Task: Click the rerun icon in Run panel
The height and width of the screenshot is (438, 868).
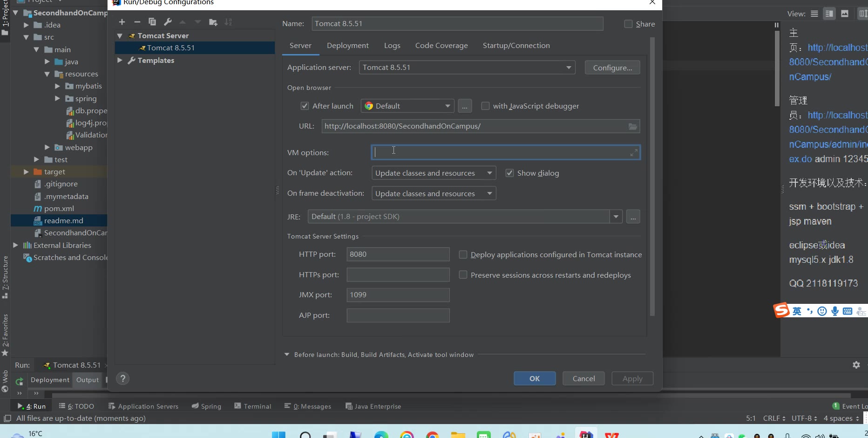Action: click(19, 382)
